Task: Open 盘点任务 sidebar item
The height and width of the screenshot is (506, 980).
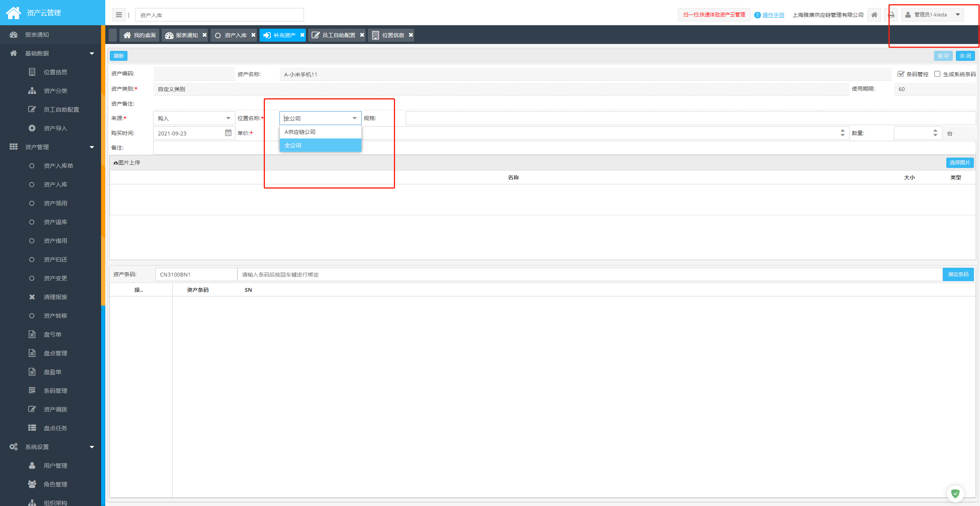Action: pos(50,428)
